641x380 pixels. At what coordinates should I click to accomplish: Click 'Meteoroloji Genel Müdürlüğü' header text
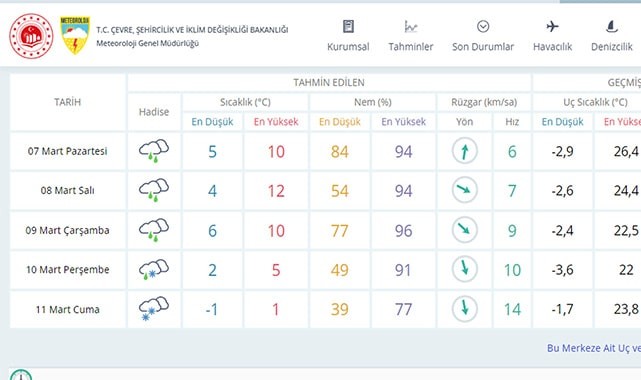(148, 43)
